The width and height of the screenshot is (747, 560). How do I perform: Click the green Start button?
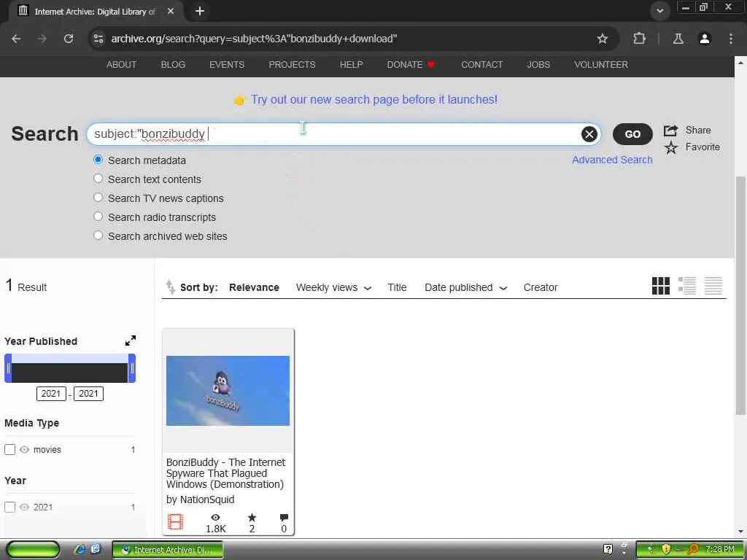pyautogui.click(x=34, y=550)
